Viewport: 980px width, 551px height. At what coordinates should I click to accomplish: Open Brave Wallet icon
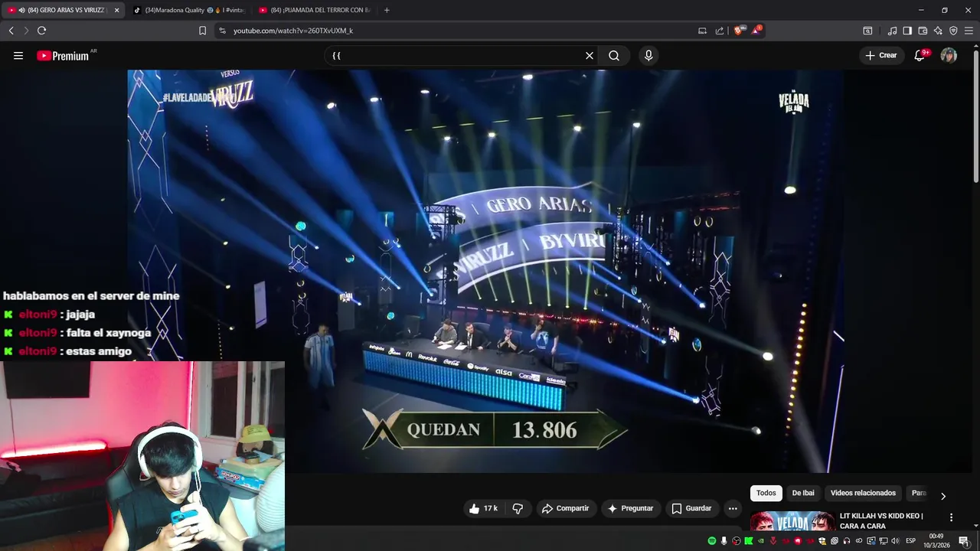pos(923,31)
